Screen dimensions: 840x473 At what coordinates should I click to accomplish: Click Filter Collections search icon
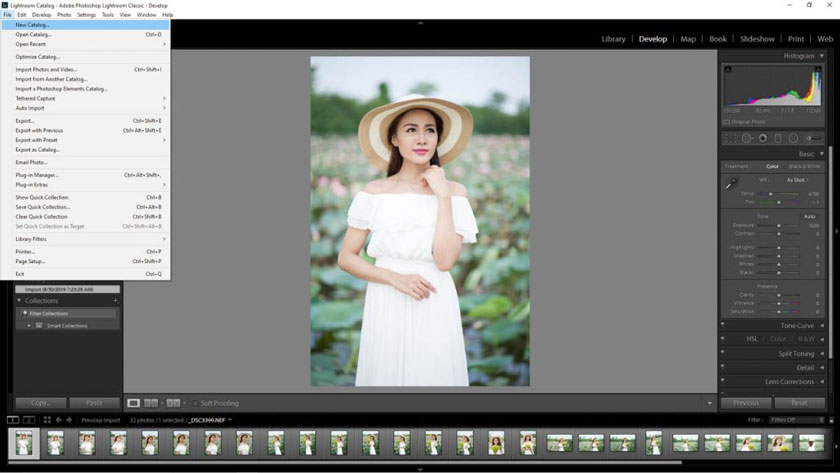[25, 313]
